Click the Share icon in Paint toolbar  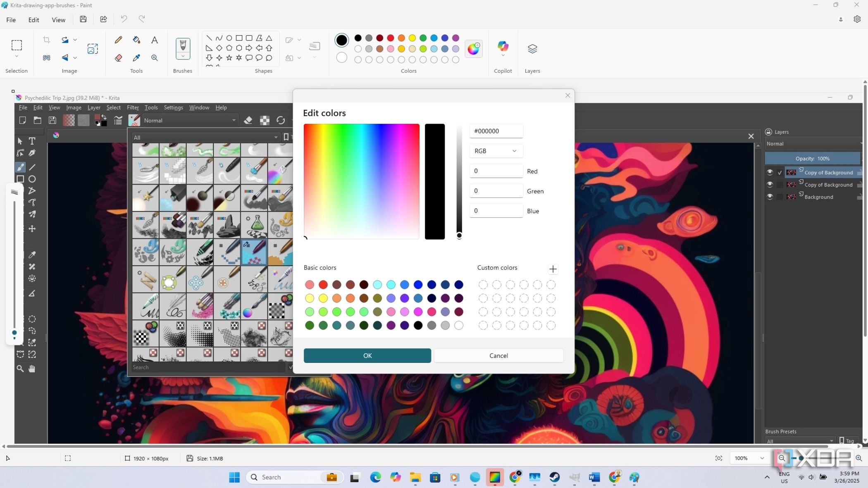(x=103, y=19)
